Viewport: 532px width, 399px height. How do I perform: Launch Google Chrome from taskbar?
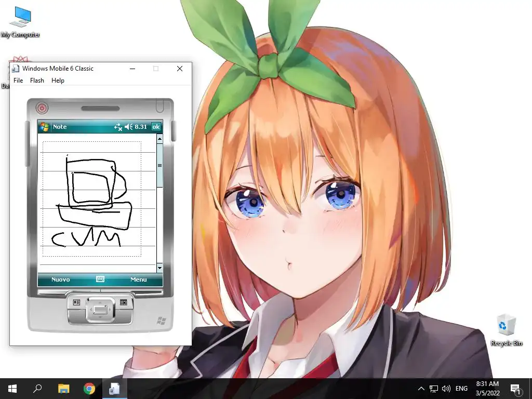(x=89, y=389)
